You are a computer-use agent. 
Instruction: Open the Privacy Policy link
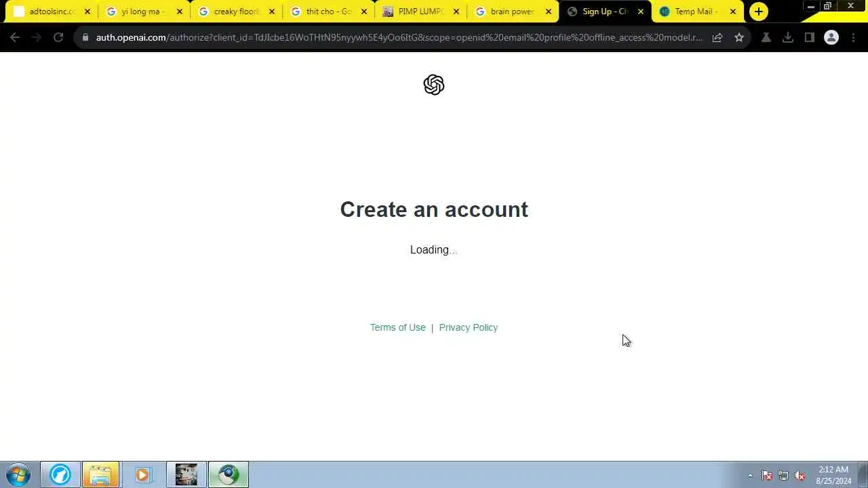[x=468, y=327]
